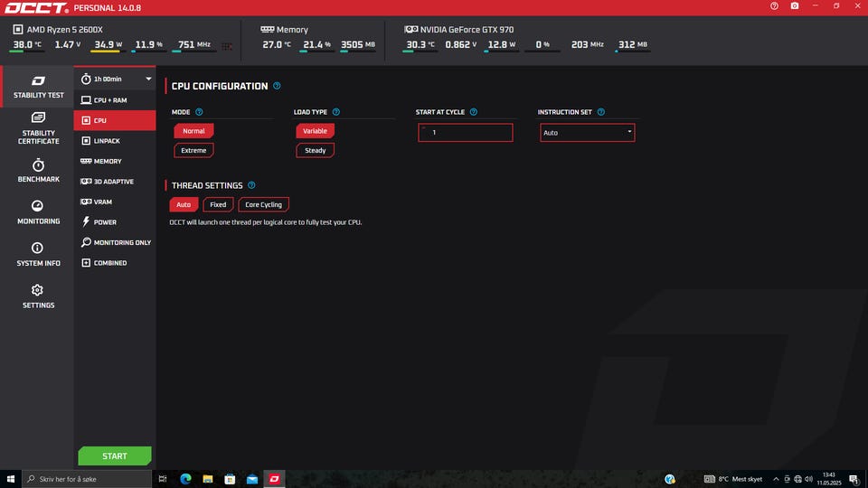Open the Windows Start menu
This screenshot has width=868, height=488.
pyautogui.click(x=11, y=479)
